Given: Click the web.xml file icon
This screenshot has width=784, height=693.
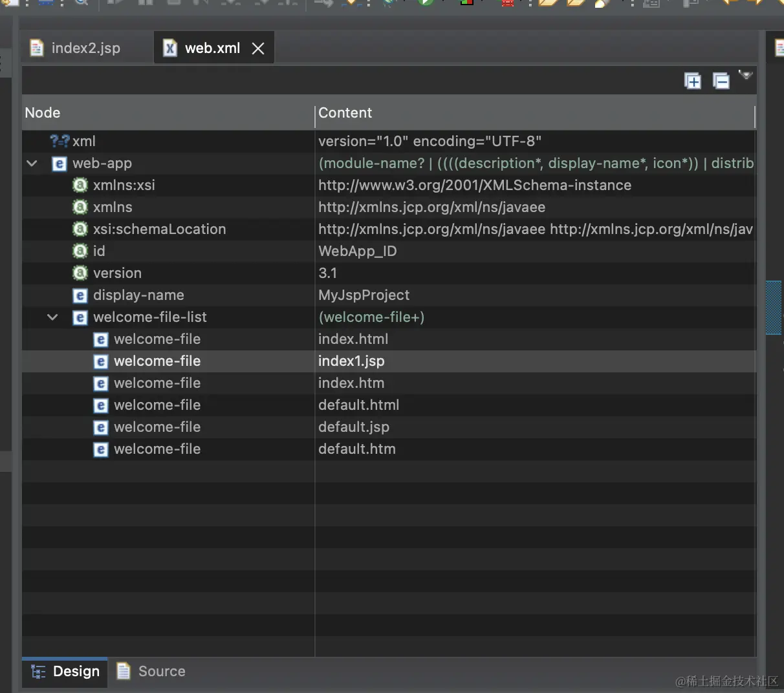Looking at the screenshot, I should 169,48.
